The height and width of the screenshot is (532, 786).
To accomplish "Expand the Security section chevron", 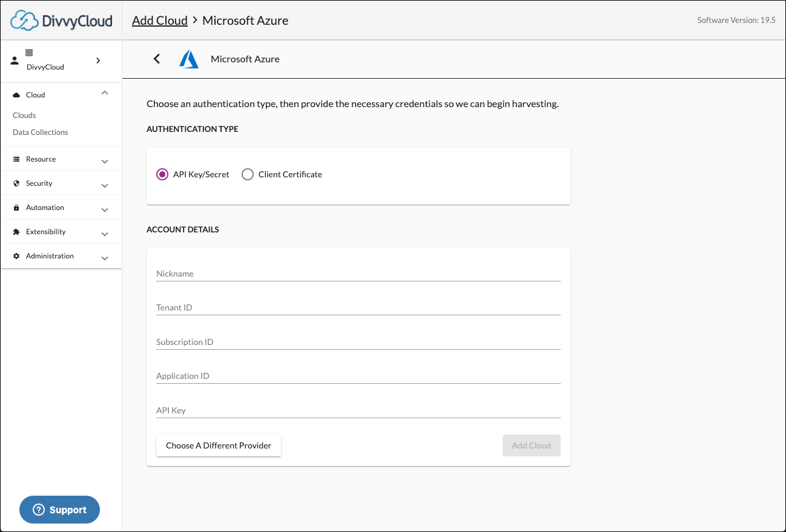I will coord(105,186).
